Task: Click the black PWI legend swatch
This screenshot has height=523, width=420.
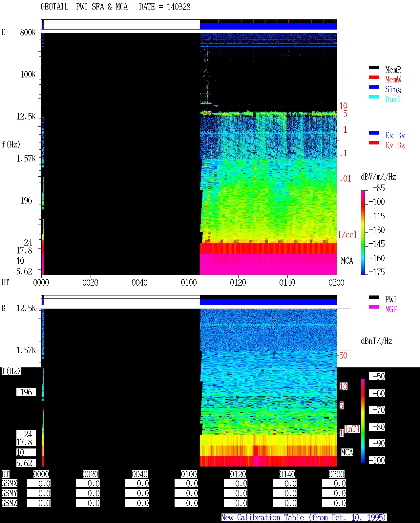Action: [374, 297]
